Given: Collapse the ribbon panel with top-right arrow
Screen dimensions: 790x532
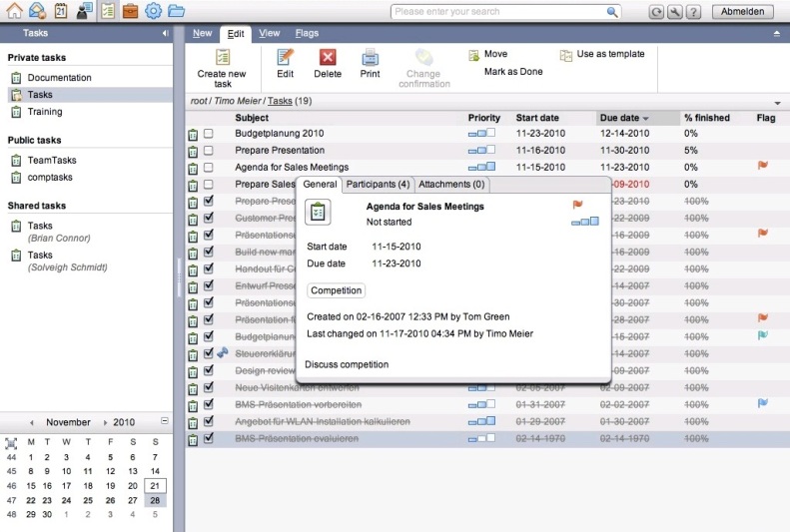Looking at the screenshot, I should pyautogui.click(x=776, y=34).
